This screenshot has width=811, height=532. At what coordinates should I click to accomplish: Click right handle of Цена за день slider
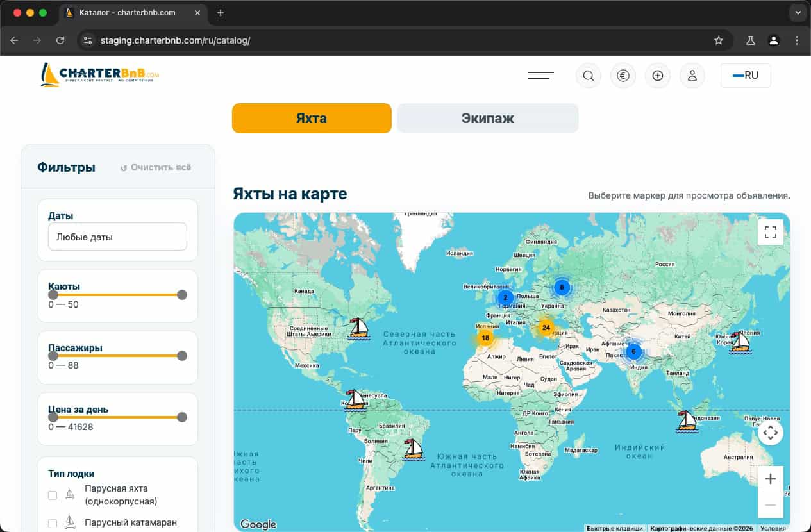coord(182,417)
